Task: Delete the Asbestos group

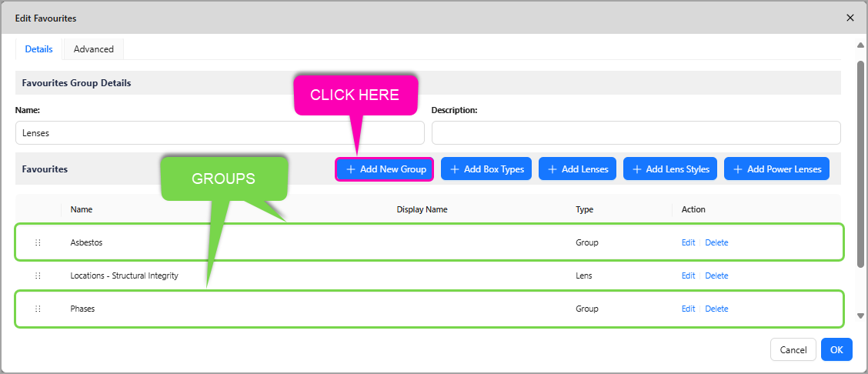Action: click(x=716, y=242)
